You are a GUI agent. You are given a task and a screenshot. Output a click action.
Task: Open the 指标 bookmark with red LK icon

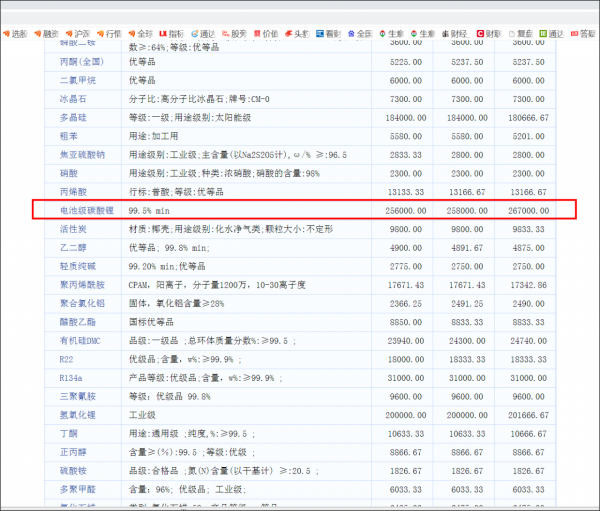172,34
